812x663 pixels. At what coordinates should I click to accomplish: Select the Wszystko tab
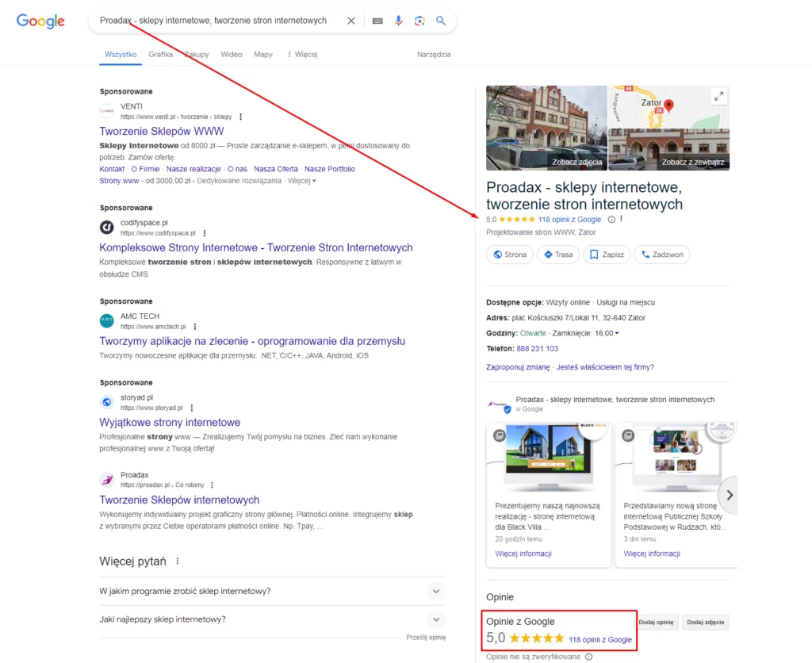point(121,55)
